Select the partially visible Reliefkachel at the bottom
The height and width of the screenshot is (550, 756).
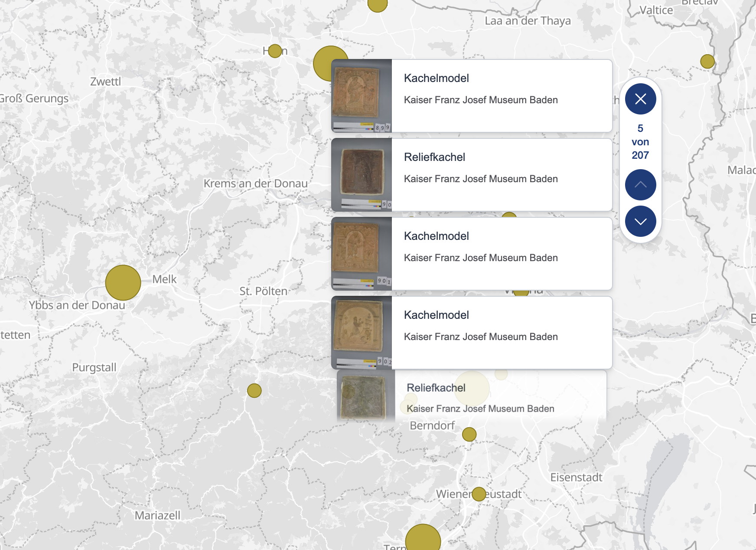[472, 396]
